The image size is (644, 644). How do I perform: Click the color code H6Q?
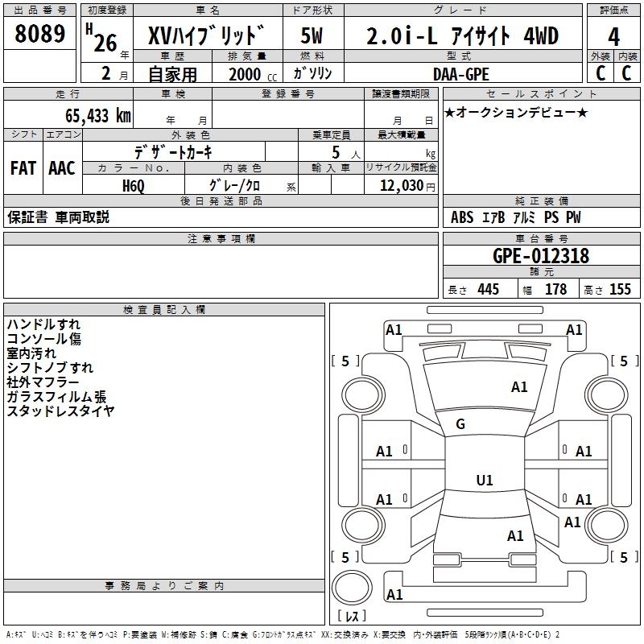[134, 185]
